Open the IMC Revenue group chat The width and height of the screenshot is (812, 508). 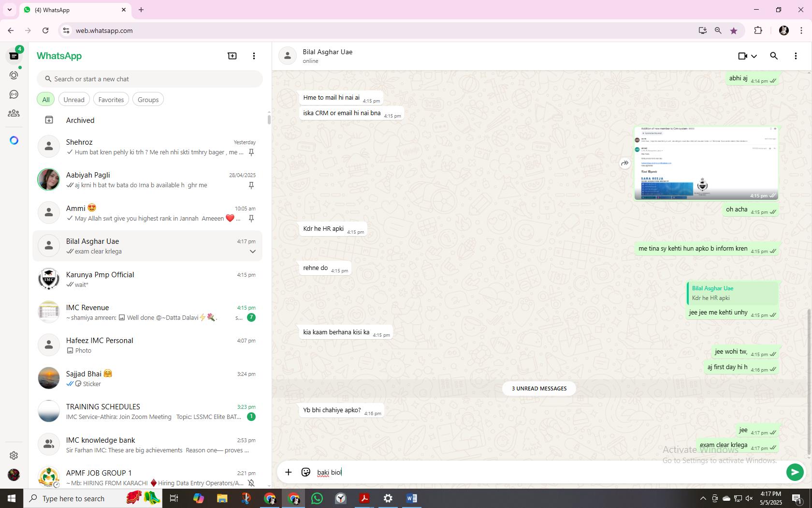pos(147,312)
